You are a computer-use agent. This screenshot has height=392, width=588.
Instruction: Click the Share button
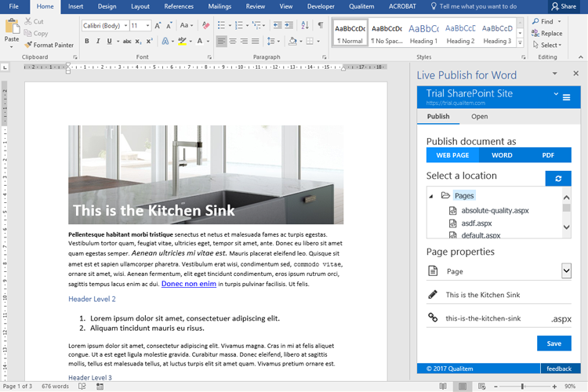(x=564, y=6)
